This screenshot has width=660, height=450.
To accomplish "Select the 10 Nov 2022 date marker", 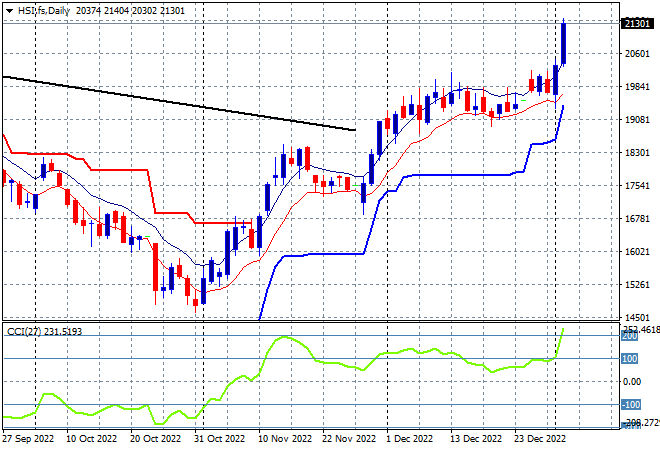I will click(285, 439).
